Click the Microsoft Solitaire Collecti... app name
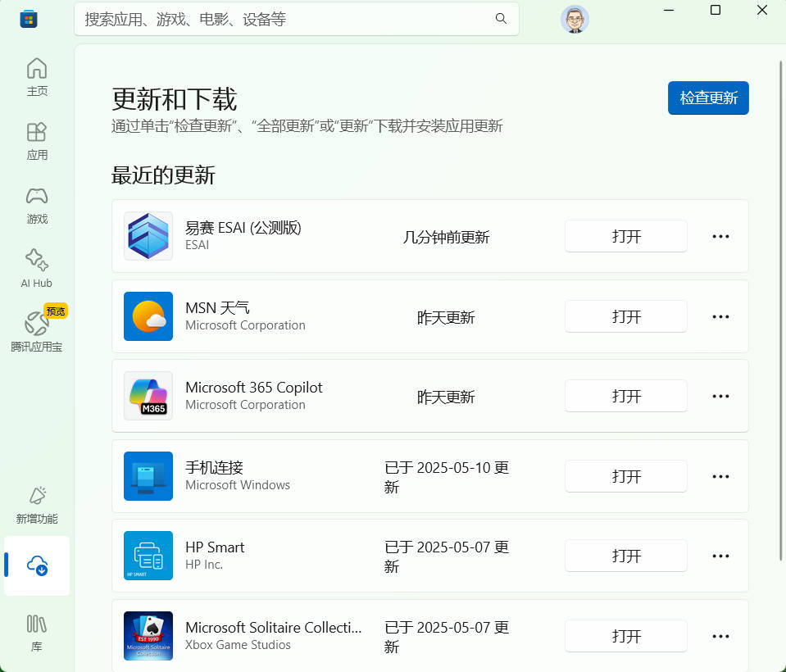The width and height of the screenshot is (786, 672). [274, 628]
